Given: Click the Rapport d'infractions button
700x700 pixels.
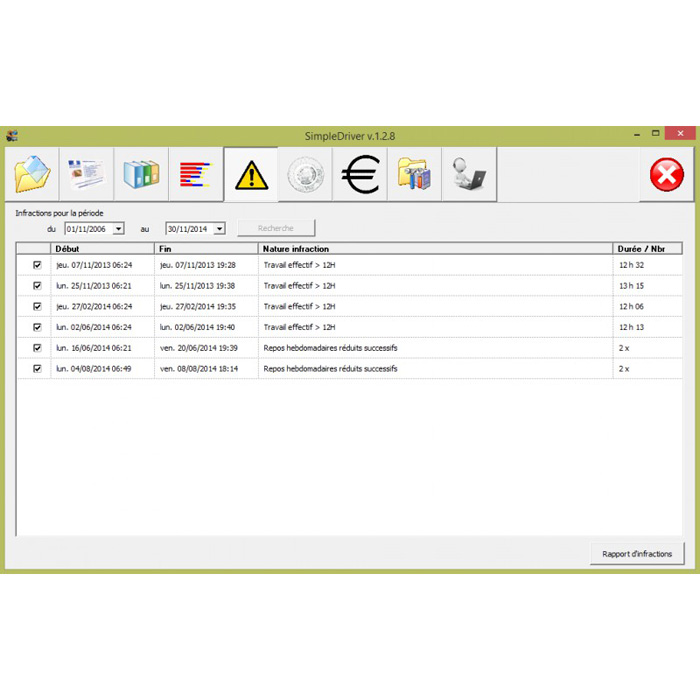Looking at the screenshot, I should pyautogui.click(x=637, y=553).
